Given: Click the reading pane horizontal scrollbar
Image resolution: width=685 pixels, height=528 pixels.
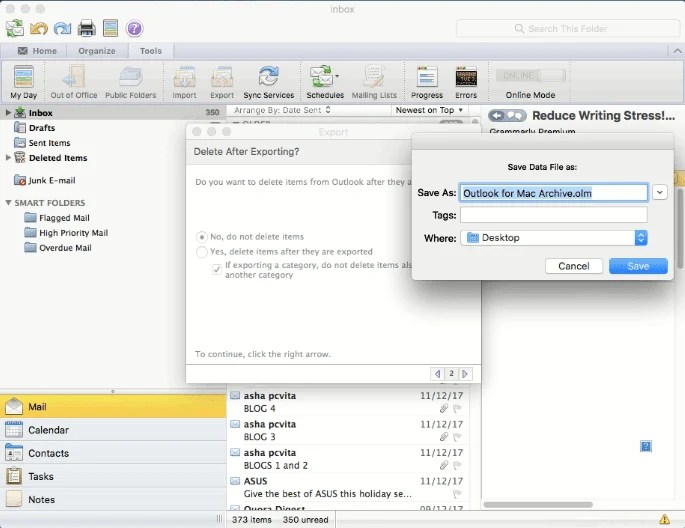Looking at the screenshot, I should click(538, 505).
